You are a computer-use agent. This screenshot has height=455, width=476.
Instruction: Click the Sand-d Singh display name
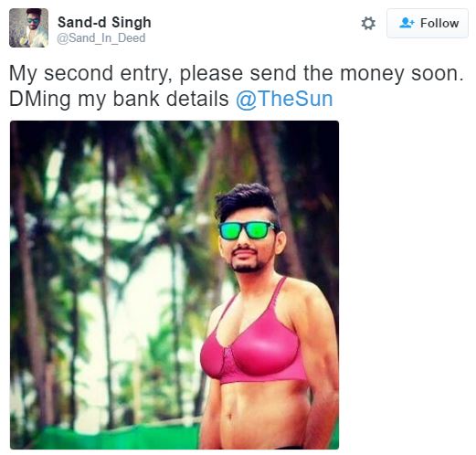click(104, 22)
